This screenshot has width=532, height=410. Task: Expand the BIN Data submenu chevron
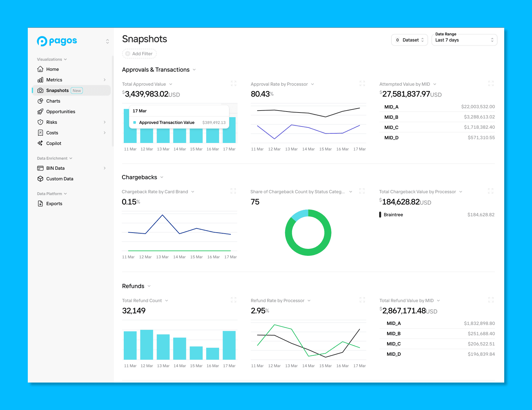point(105,168)
